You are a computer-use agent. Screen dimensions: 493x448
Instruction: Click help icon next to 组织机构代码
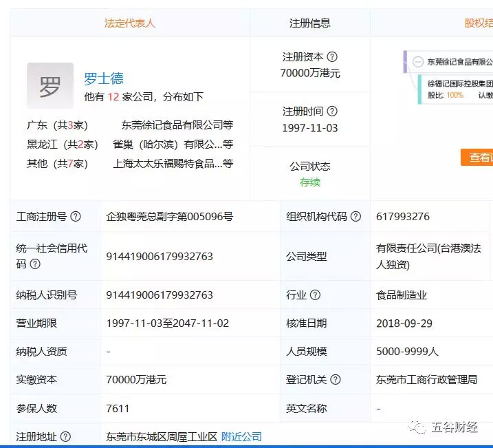[x=355, y=217]
